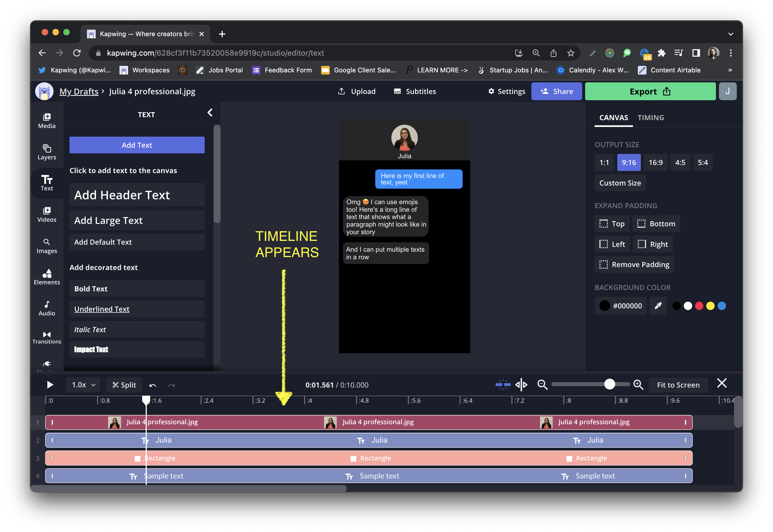Open the Subtitles menu item

(x=415, y=91)
